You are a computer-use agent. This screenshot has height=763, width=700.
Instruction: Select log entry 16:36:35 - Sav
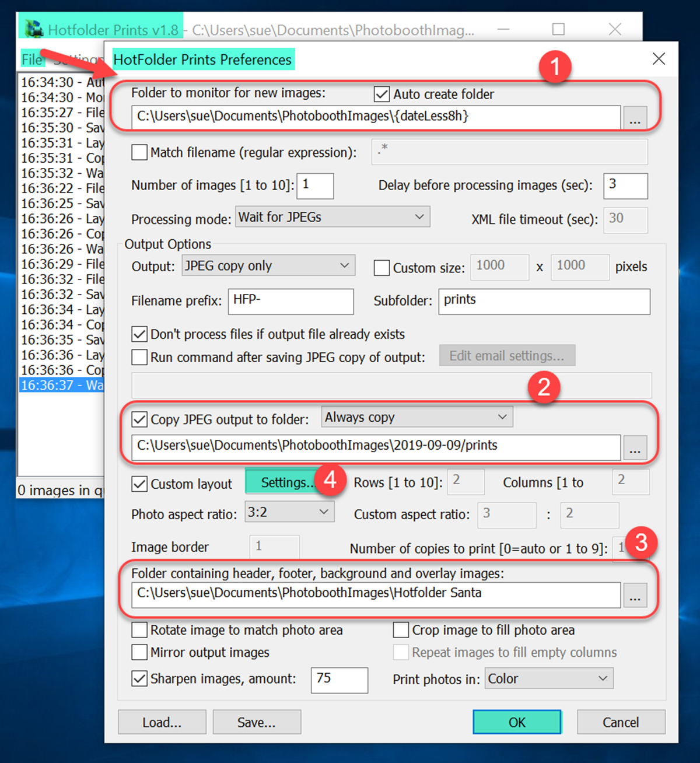[x=62, y=339]
